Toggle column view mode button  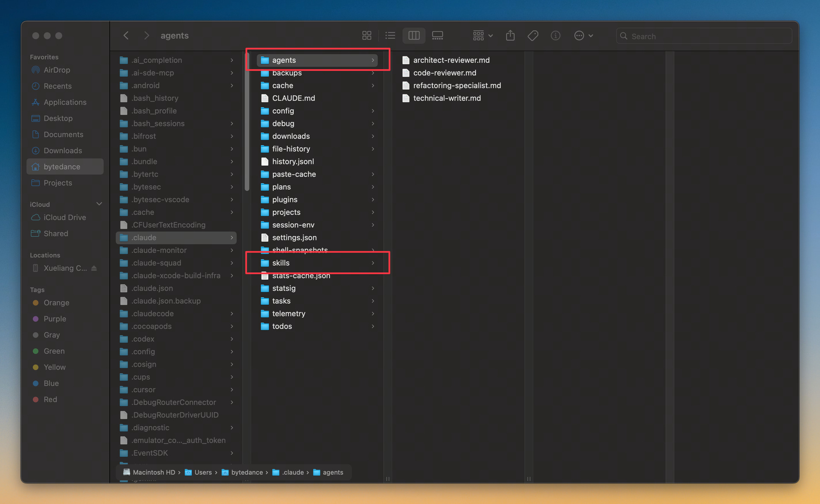(x=413, y=36)
